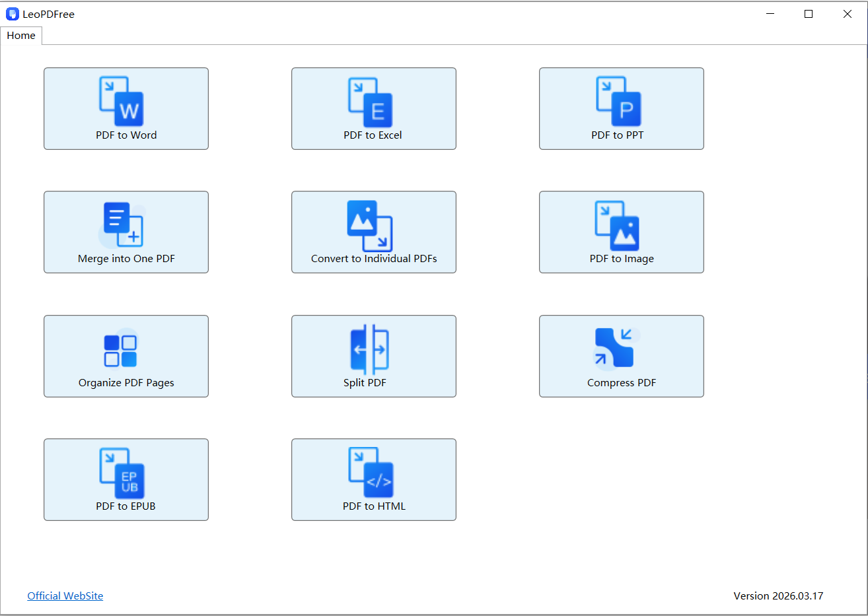Launch the PDF to HTML tool
This screenshot has width=868, height=616.
[373, 479]
